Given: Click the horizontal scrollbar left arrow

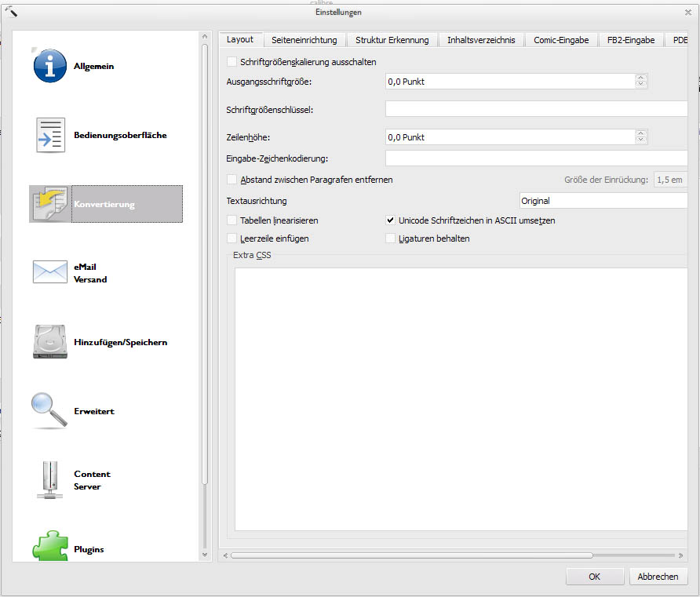Looking at the screenshot, I should pyautogui.click(x=225, y=555).
